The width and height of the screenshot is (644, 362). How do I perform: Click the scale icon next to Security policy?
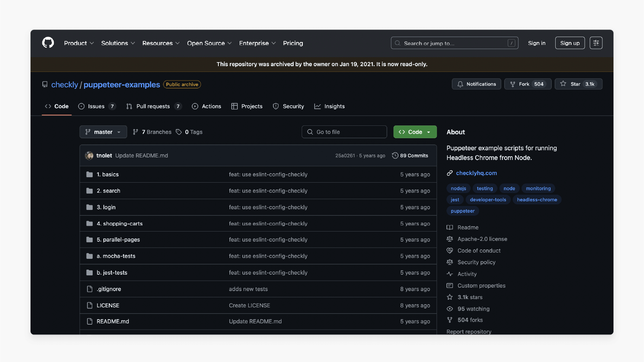coord(450,262)
